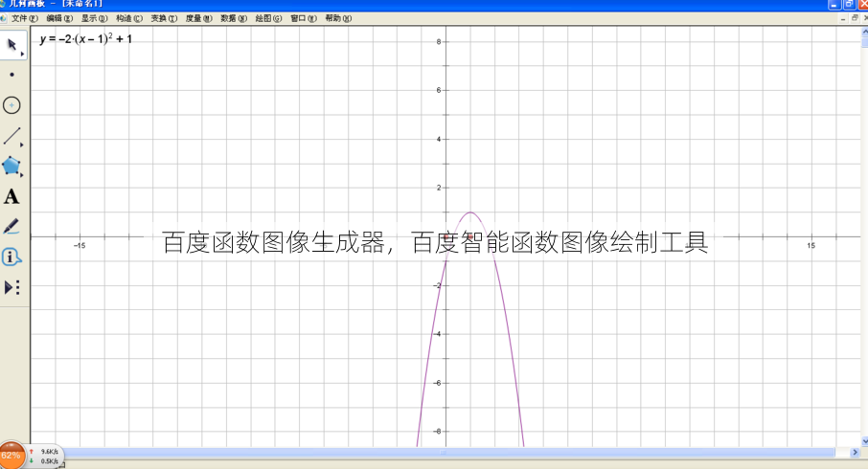Select the Marker pen tool
Viewport: 868px width, 469px height.
click(11, 226)
